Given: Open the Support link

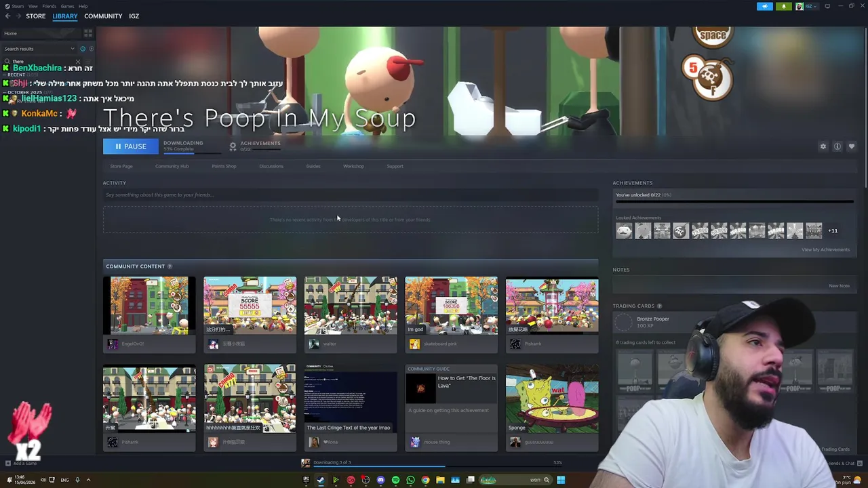Looking at the screenshot, I should click(395, 166).
